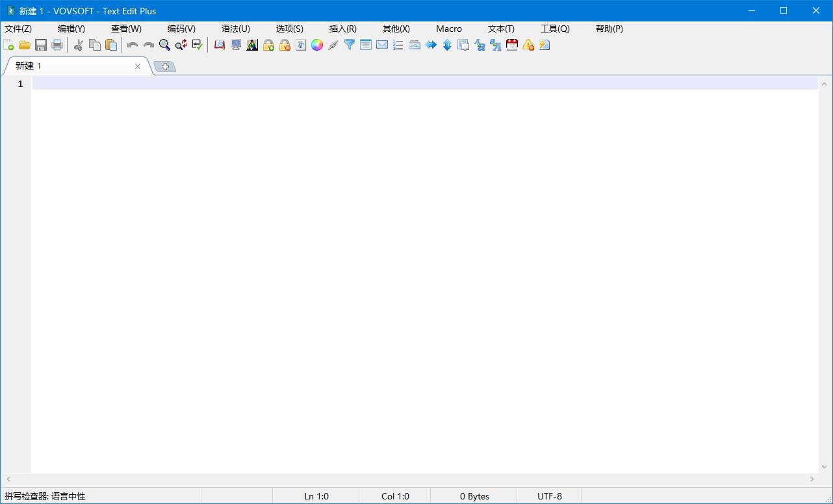Open the 选项(S) menu
833x504 pixels.
(290, 29)
